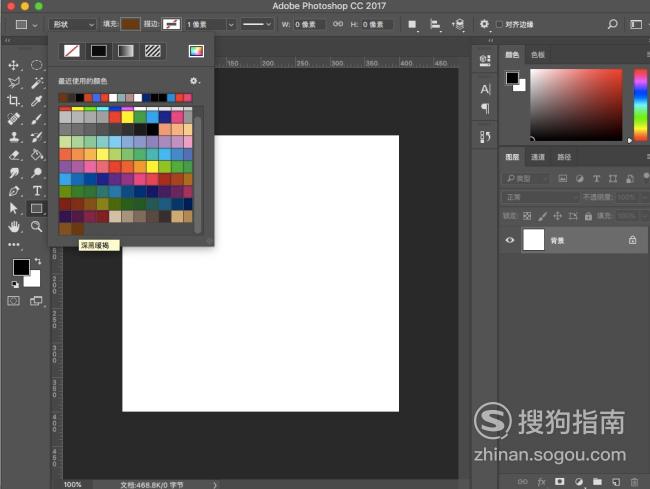Open the Properties panel icon

(485, 61)
